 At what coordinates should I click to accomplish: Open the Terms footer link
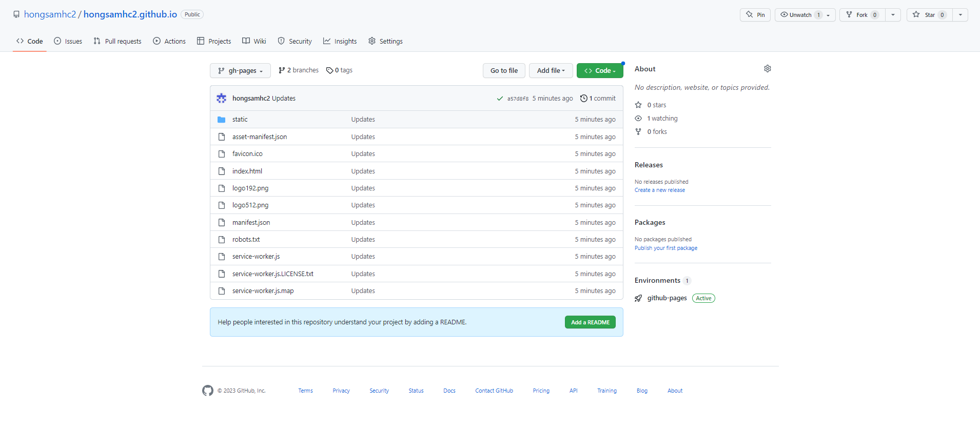(x=305, y=391)
